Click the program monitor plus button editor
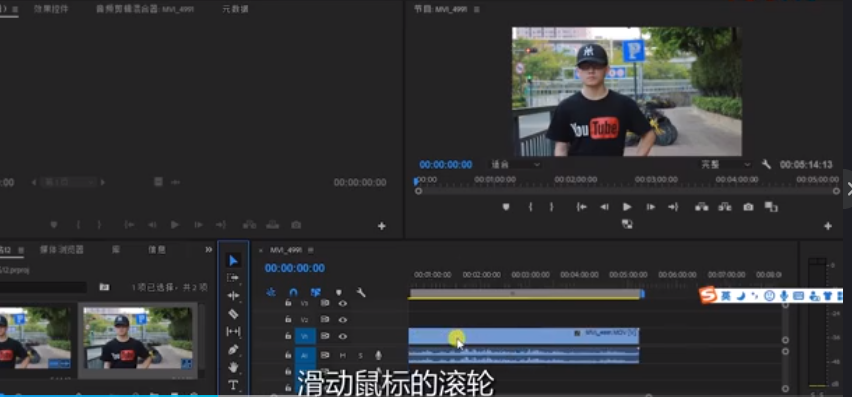The height and width of the screenshot is (397, 852). [828, 226]
